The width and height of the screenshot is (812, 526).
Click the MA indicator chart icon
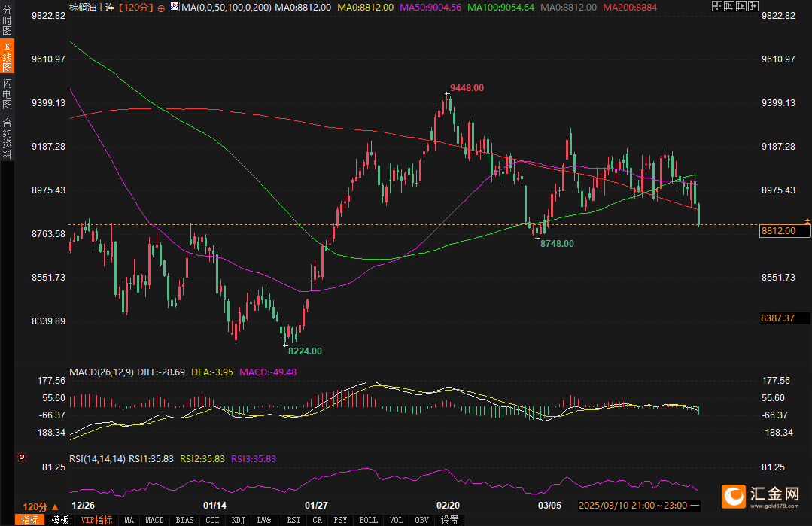[x=175, y=7]
